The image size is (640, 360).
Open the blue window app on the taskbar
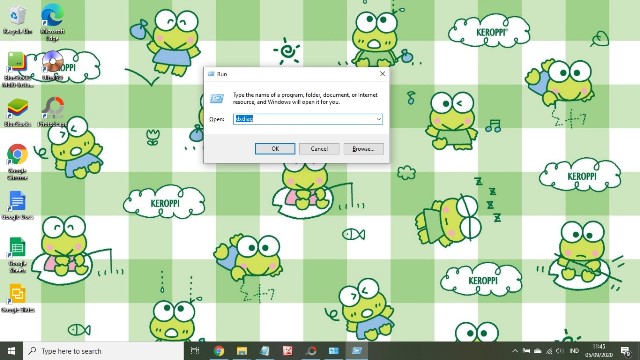(334, 351)
